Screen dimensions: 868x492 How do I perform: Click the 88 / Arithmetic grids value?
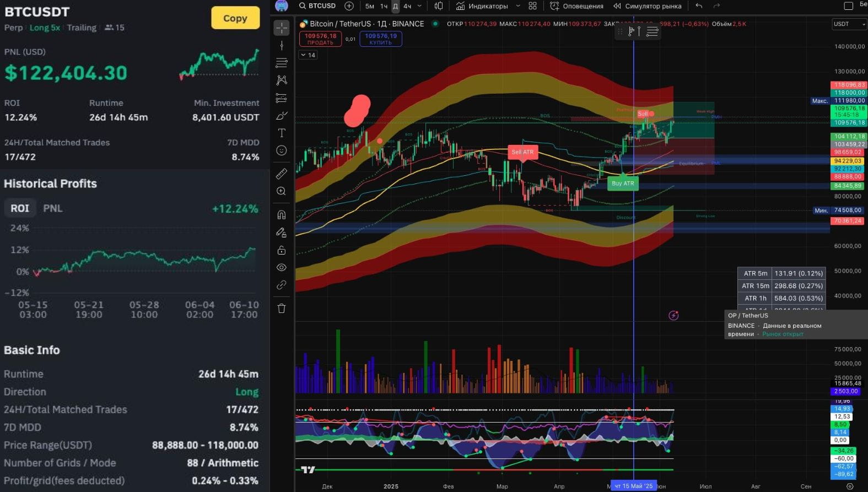(x=223, y=463)
